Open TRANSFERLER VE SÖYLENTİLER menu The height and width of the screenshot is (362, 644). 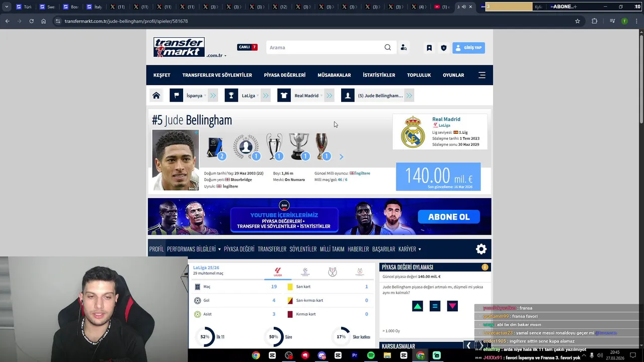[x=217, y=75]
